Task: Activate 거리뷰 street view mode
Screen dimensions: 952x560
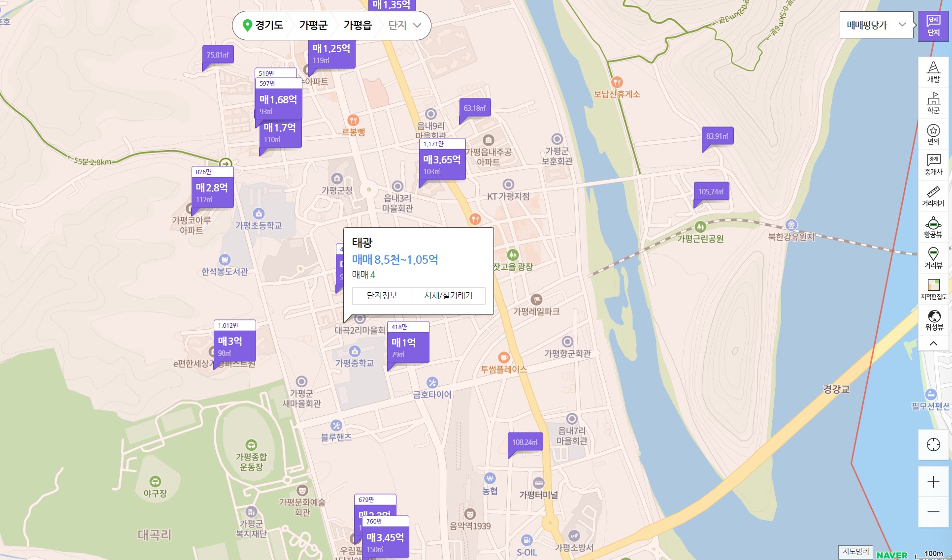Action: 933,258
